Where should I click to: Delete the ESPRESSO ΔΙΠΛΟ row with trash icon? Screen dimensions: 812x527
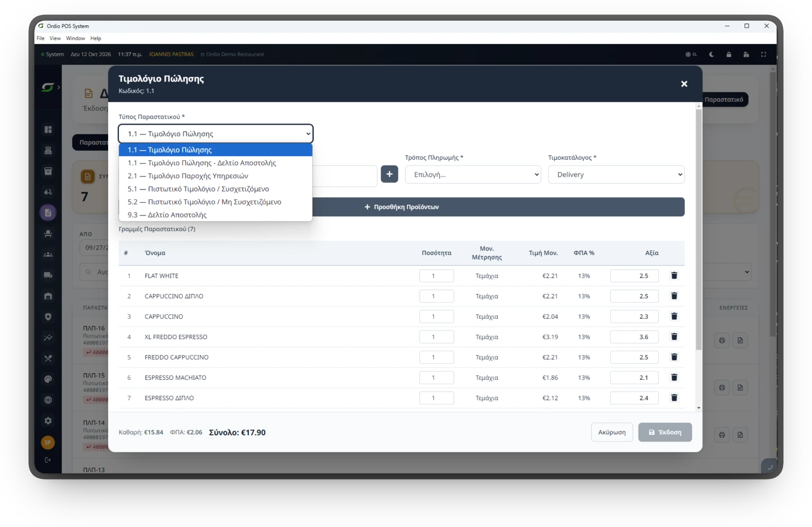674,398
